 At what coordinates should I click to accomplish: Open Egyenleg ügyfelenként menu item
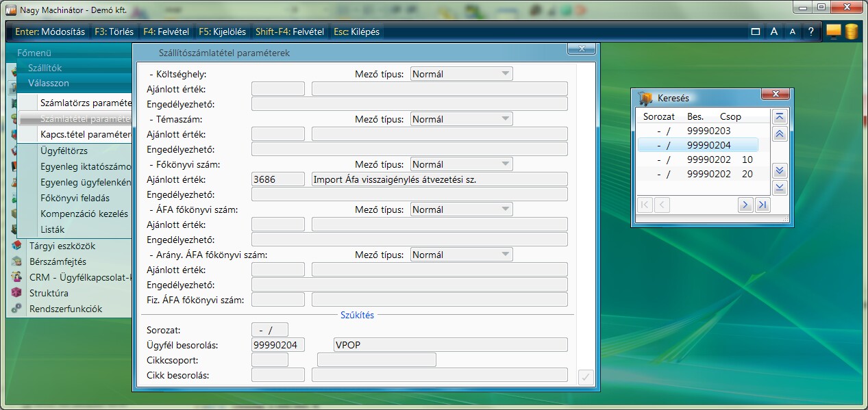tap(85, 182)
